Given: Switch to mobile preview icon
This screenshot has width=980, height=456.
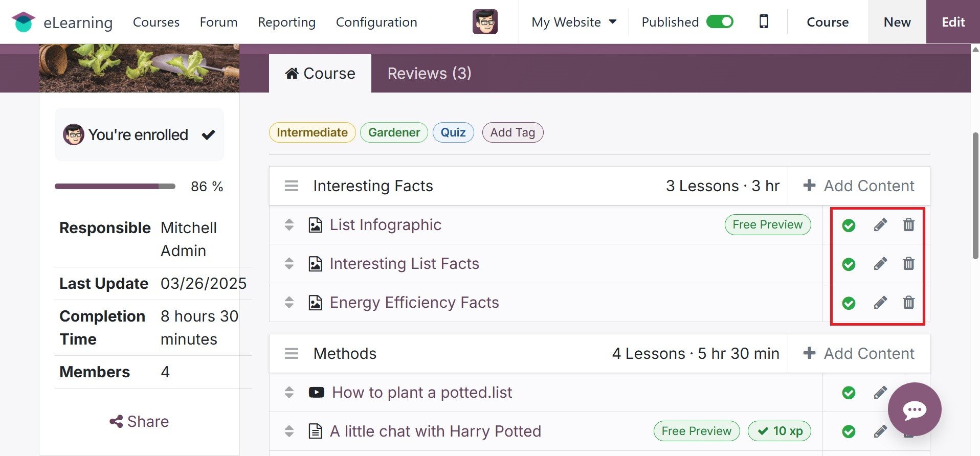Looking at the screenshot, I should coord(764,21).
